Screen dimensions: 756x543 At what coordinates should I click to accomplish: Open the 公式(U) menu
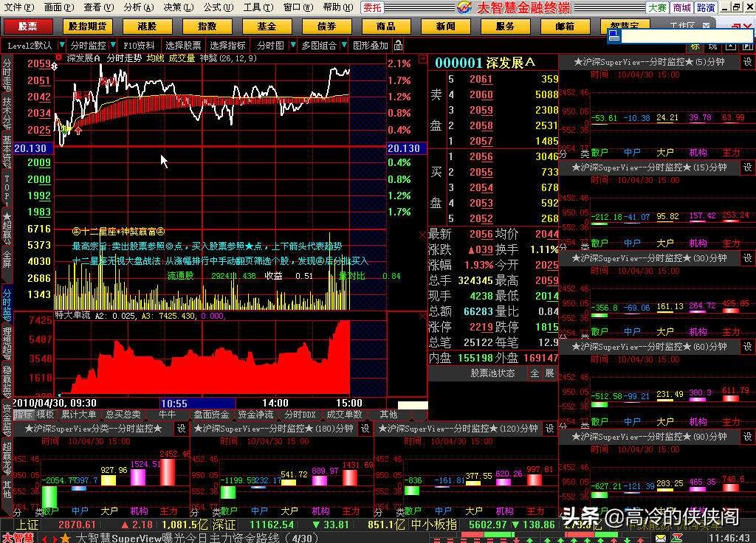coord(218,7)
